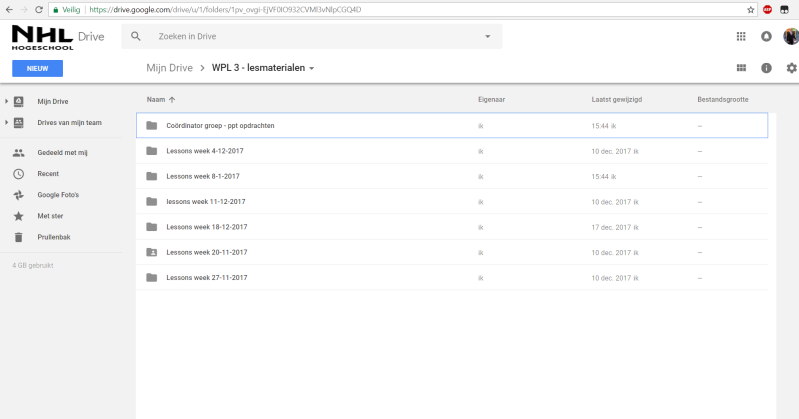Sort by Laatst gewijzigd column header
799x419 pixels.
tap(617, 99)
